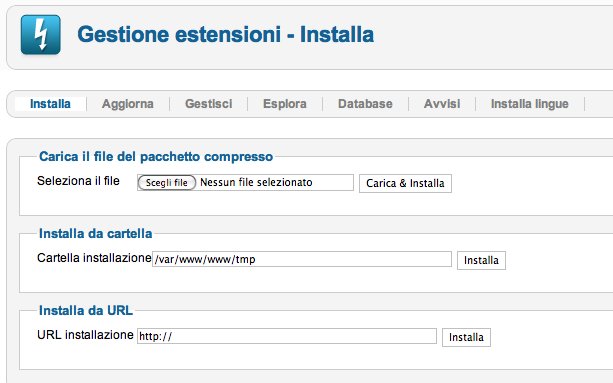The height and width of the screenshot is (383, 613).
Task: Open the Aggiorna tab
Action: coord(128,104)
